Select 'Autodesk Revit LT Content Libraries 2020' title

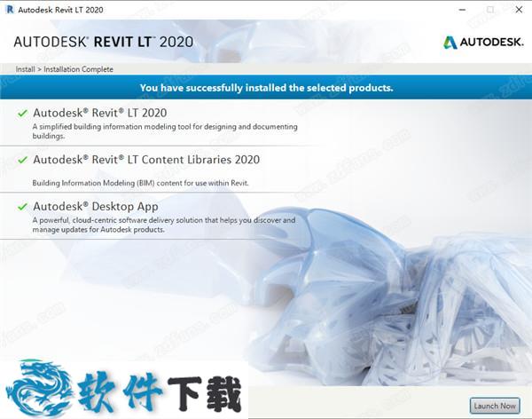click(x=146, y=160)
